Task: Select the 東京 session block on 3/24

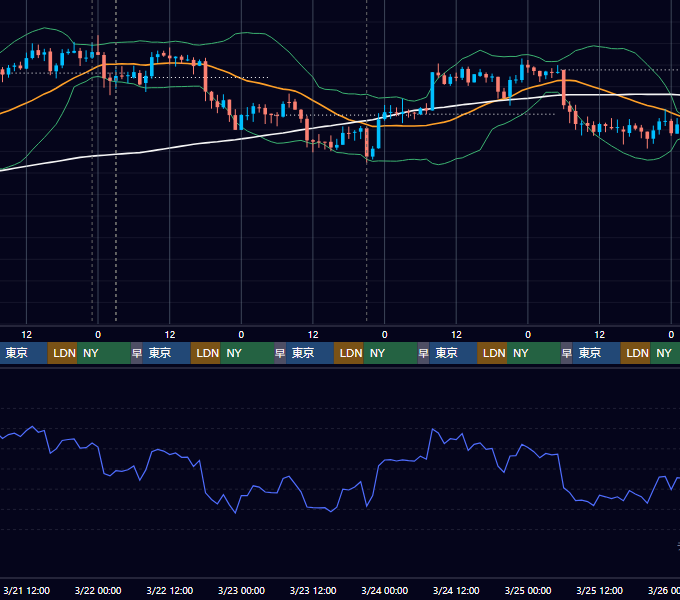Action: (453, 353)
